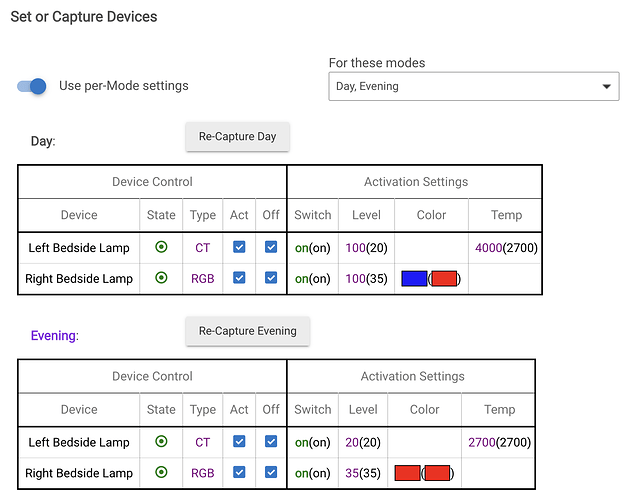The width and height of the screenshot is (628, 500).
Task: Click green 'on' switch for Day Left Bedside Lamp
Action: [x=302, y=248]
